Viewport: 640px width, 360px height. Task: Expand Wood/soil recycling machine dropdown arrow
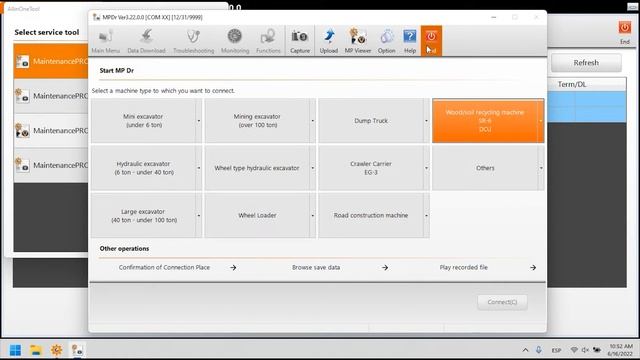click(541, 121)
